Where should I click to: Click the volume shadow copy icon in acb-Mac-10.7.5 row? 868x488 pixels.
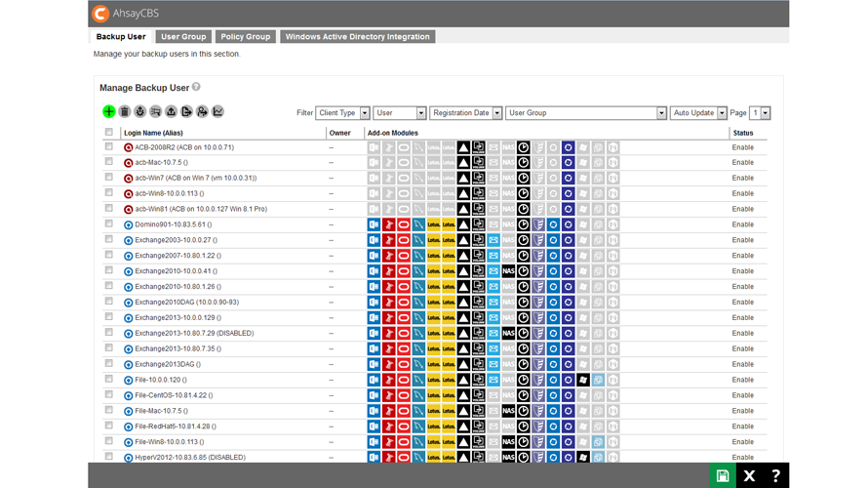[478, 163]
